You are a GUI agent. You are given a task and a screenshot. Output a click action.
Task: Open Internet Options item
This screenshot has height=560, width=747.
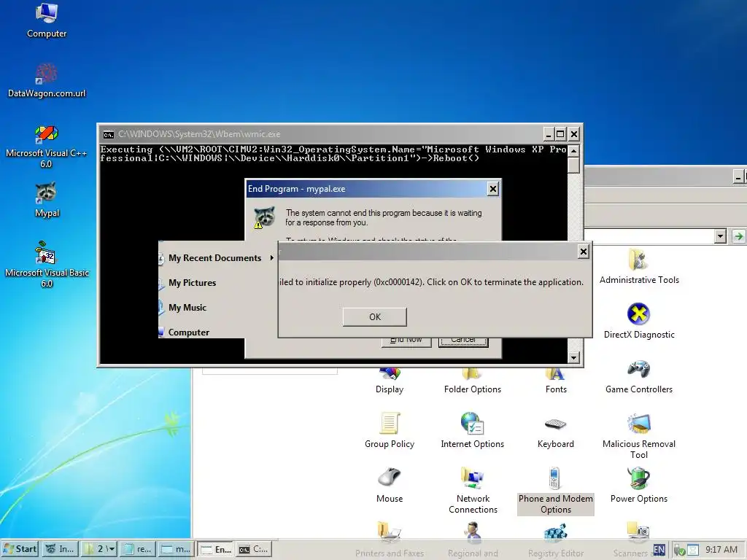(472, 430)
